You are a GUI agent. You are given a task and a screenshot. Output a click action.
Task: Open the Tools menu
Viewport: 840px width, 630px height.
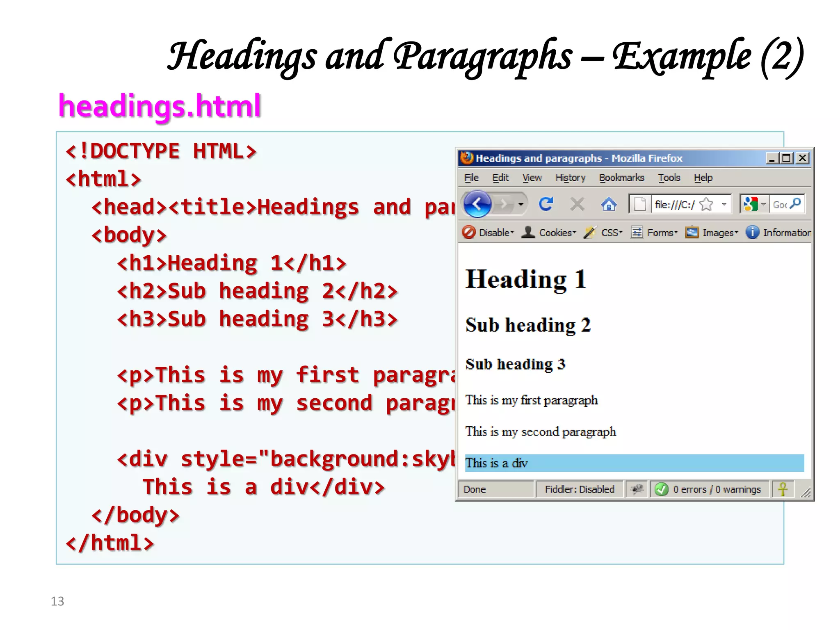tap(669, 178)
